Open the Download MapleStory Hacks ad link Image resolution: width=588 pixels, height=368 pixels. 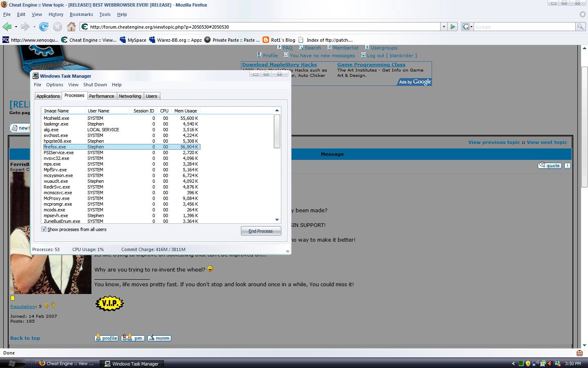pyautogui.click(x=279, y=65)
